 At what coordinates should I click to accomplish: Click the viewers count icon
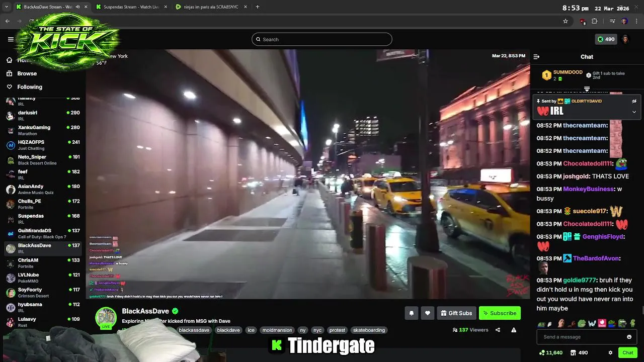(x=455, y=330)
